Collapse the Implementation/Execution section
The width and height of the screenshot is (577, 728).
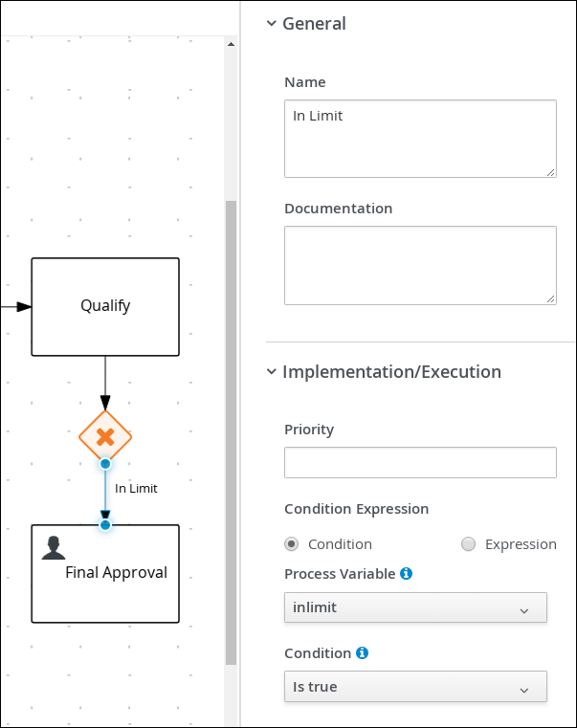[x=272, y=372]
